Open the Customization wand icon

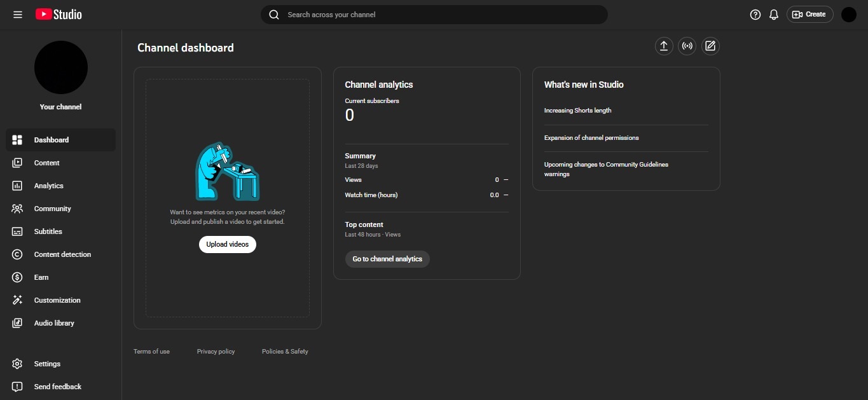[x=17, y=300]
